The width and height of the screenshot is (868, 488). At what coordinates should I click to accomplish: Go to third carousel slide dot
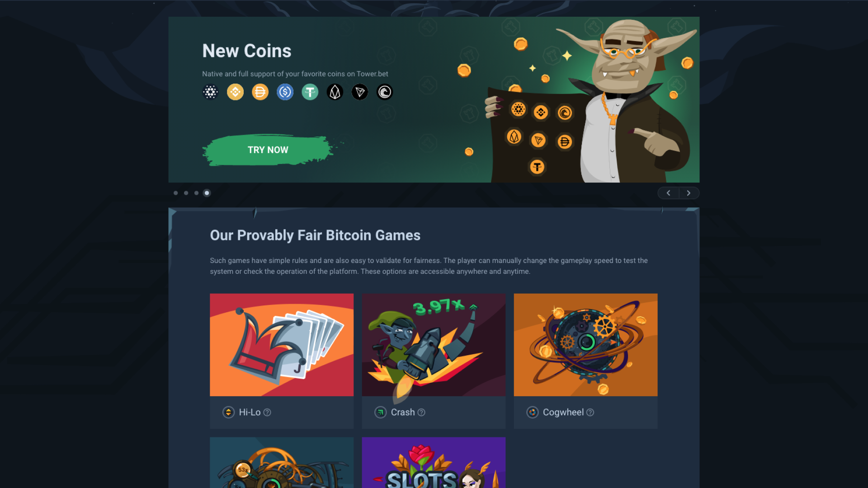click(196, 193)
